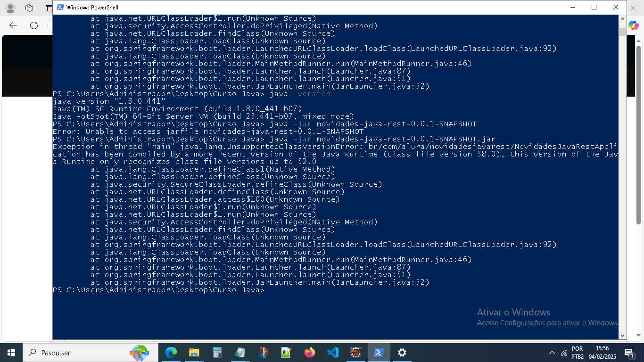Click 'Exception in thread "main"' line
Screen dimensions: 644x362
[335, 147]
